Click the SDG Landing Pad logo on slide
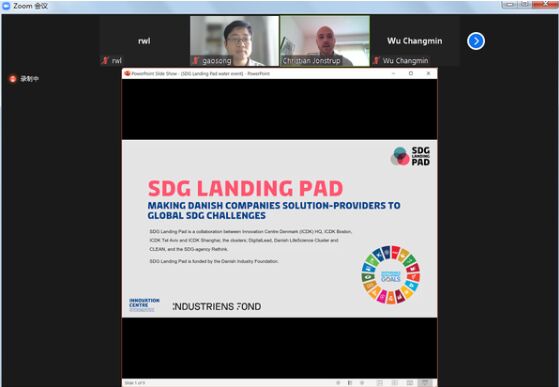The width and height of the screenshot is (559, 387). point(410,156)
